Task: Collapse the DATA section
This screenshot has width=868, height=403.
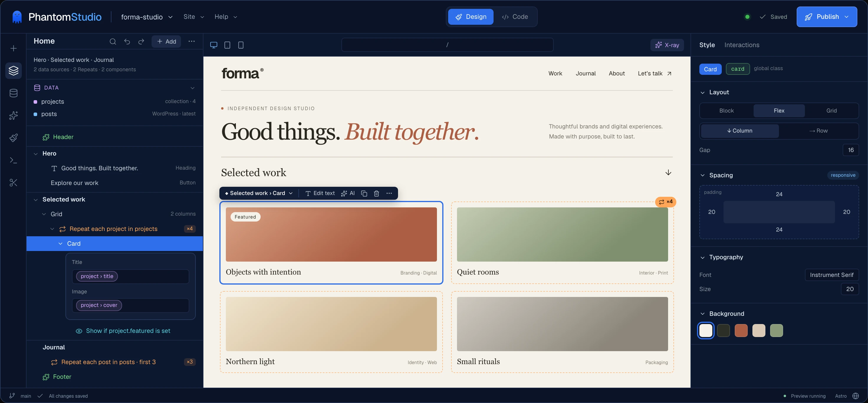Action: click(x=193, y=88)
